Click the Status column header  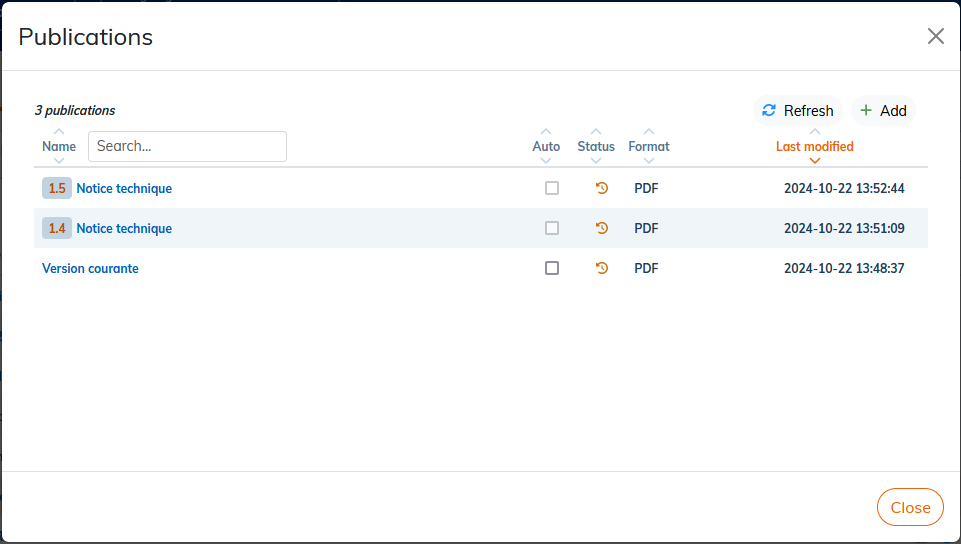pyautogui.click(x=596, y=146)
